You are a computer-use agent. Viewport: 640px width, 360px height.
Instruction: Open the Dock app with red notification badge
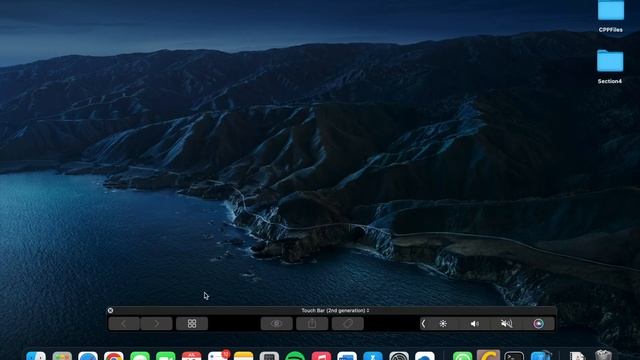218,356
